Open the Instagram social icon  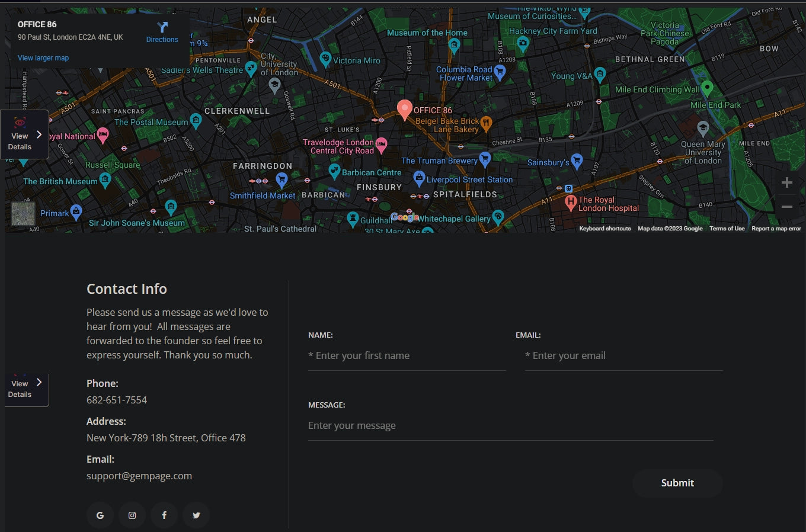click(x=132, y=515)
